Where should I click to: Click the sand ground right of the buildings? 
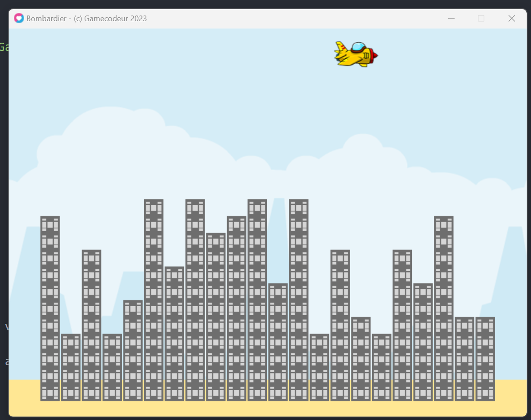(511, 397)
